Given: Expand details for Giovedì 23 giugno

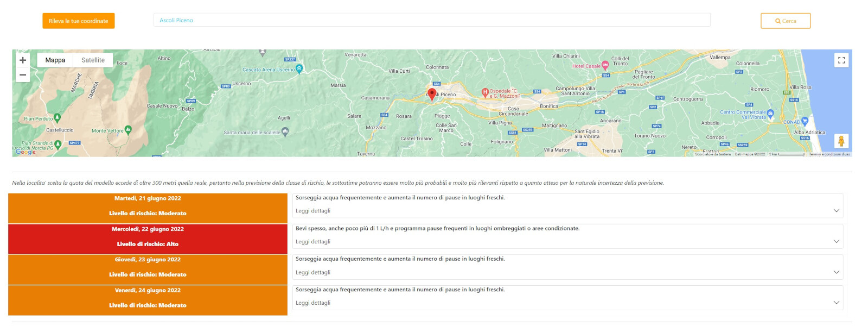Looking at the screenshot, I should click(x=836, y=272).
